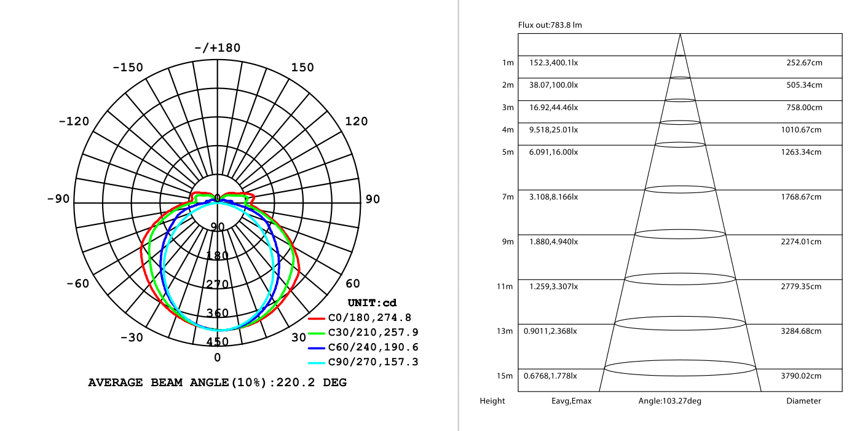Click the 2274.01cm diameter value
This screenshot has height=431, width=868.
pos(801,242)
